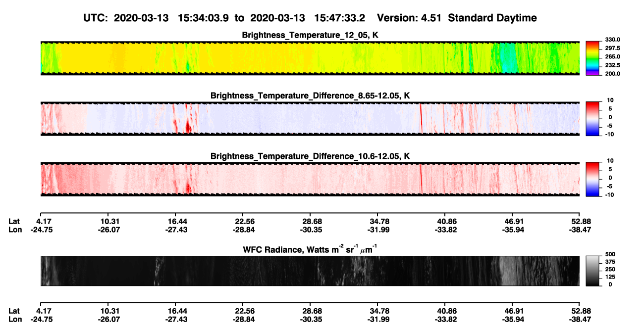644x330 pixels.
Task: Click longitude -30.35 below the WFC plot
Action: point(312,319)
